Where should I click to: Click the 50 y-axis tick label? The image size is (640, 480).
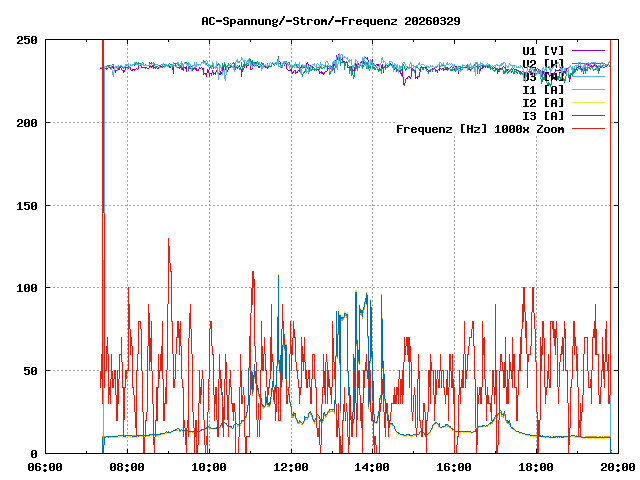(x=31, y=371)
